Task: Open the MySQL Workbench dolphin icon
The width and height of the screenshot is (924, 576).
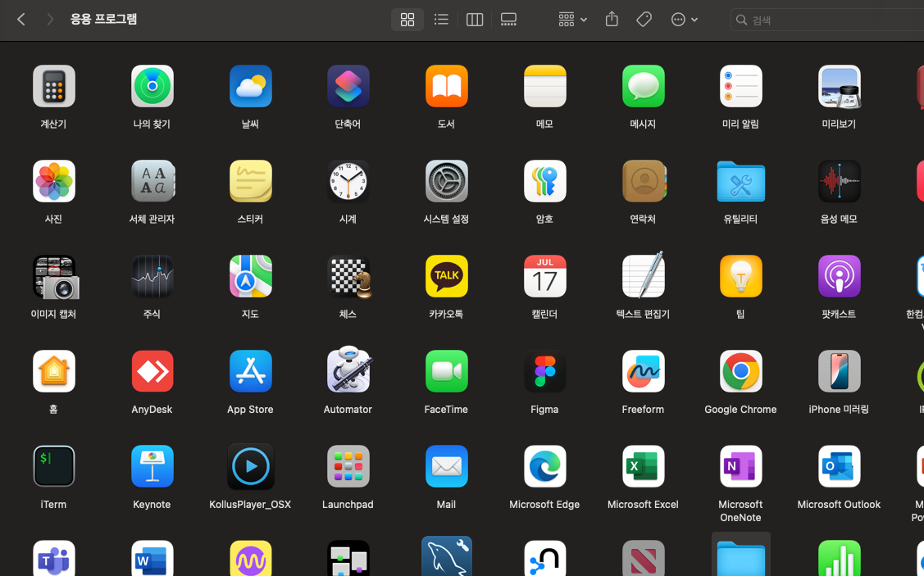Action: pyautogui.click(x=447, y=556)
